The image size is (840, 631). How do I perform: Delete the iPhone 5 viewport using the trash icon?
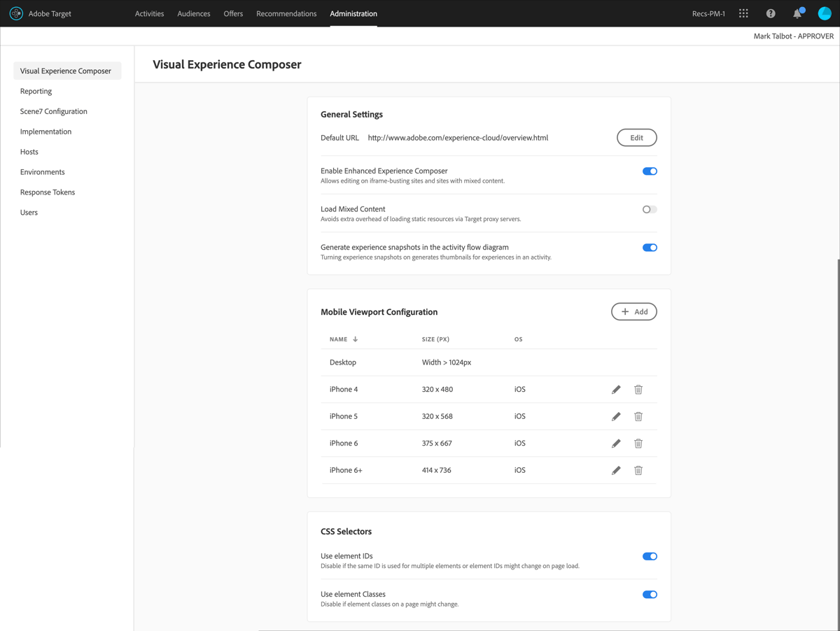[x=638, y=416]
